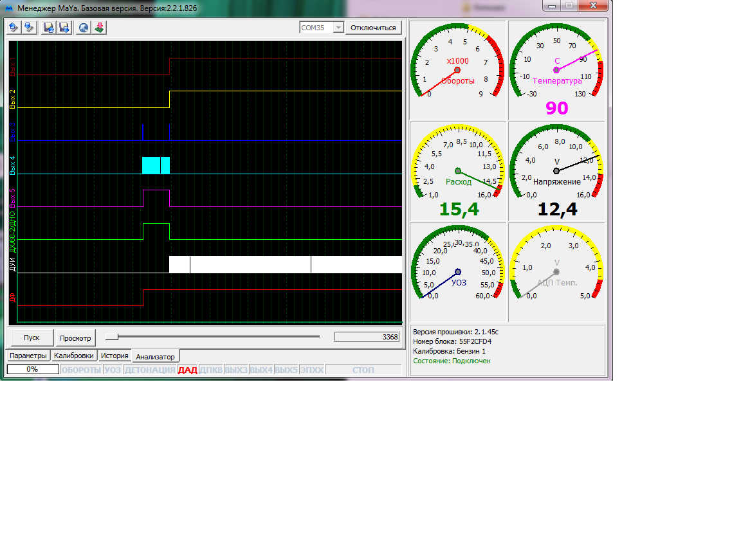Click the Вых 5 channel label

tap(13, 198)
